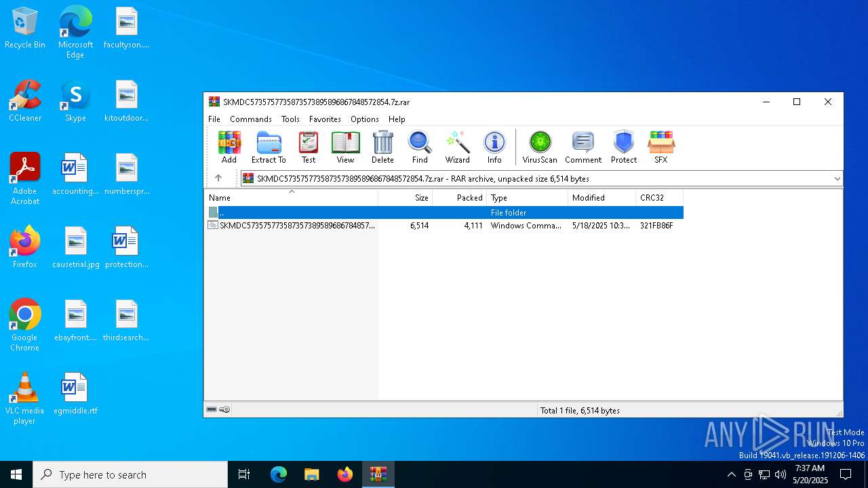
Task: Start the VirusScan tool
Action: pos(540,147)
